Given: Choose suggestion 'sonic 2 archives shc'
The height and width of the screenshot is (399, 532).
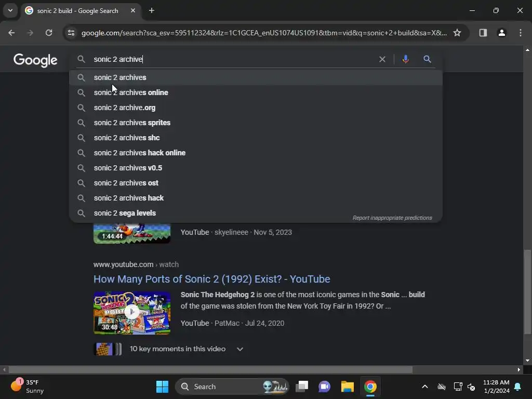Looking at the screenshot, I should pos(256,138).
